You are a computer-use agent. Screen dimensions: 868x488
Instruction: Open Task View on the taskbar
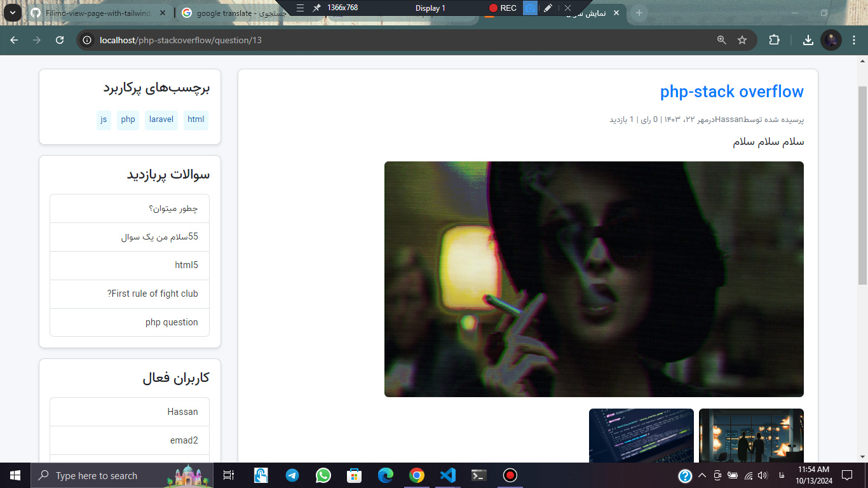point(229,475)
